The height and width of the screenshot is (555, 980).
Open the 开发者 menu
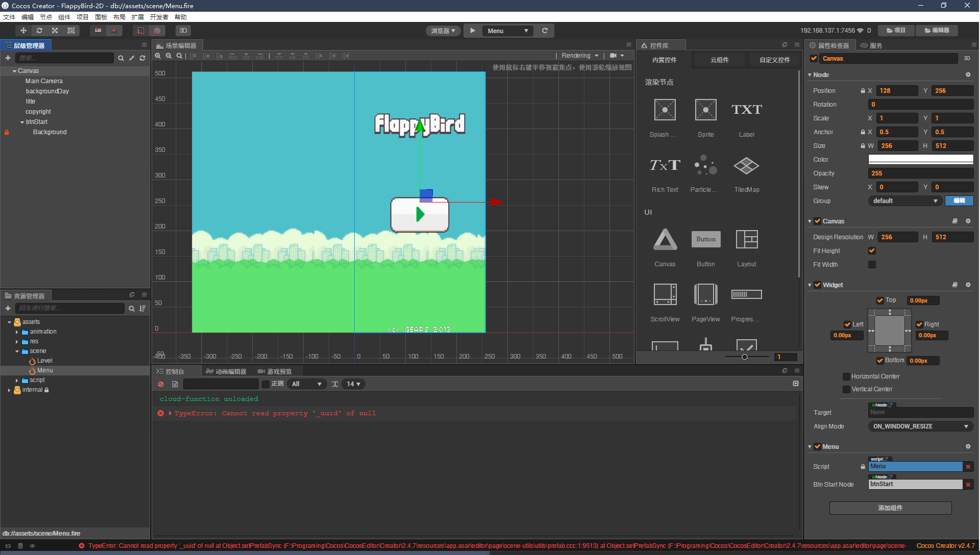tap(159, 17)
